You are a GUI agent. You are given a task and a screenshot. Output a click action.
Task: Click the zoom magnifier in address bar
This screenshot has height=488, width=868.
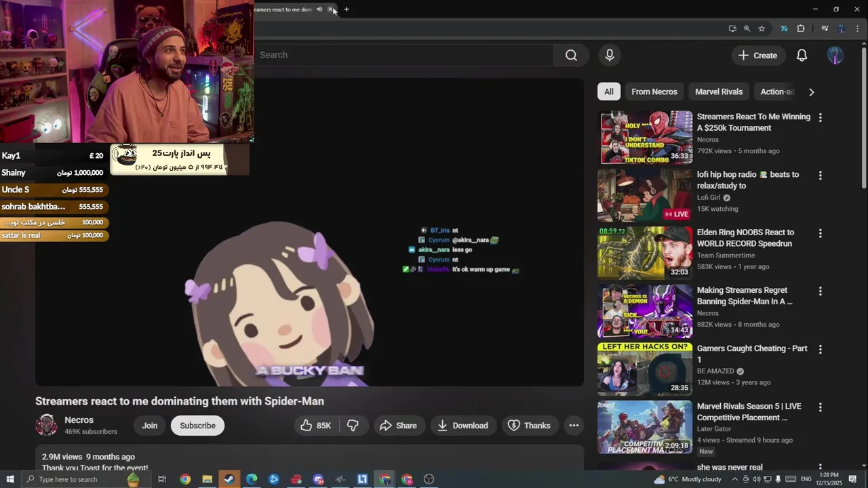click(x=747, y=28)
